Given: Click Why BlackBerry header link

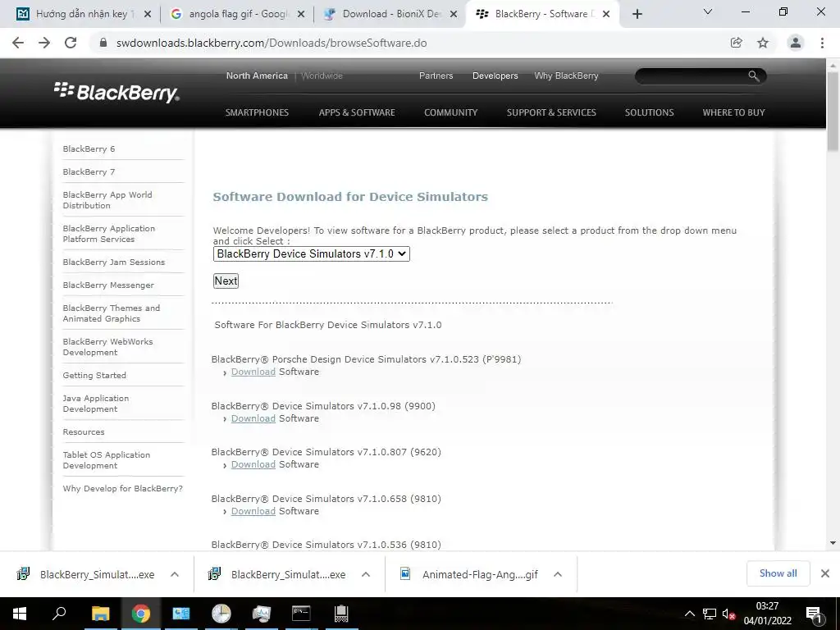Looking at the screenshot, I should click(x=566, y=75).
